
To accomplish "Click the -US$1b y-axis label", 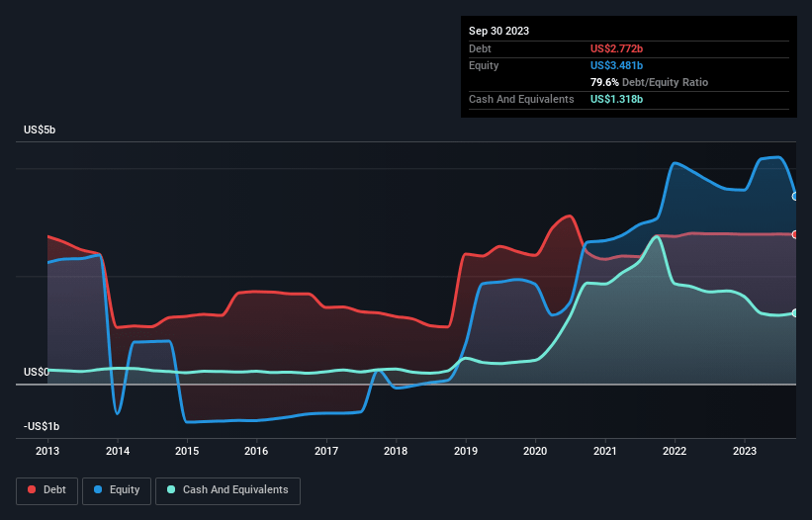I will tap(42, 426).
